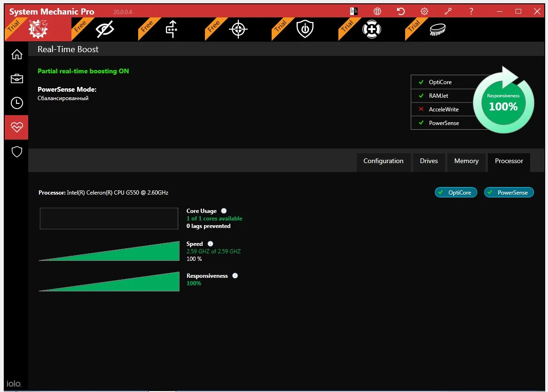Click the 'Сбалансированный' PowerSense mode value
The height and width of the screenshot is (392, 548).
63,98
